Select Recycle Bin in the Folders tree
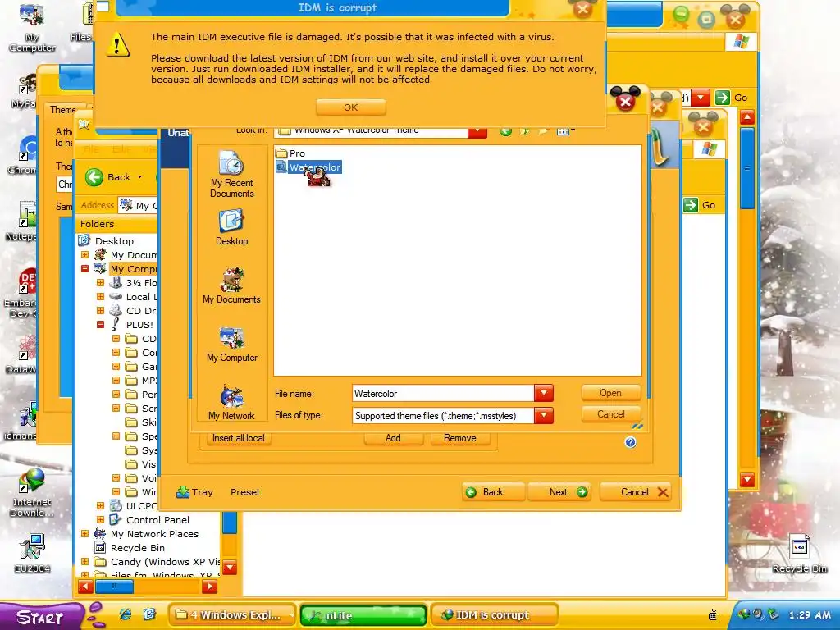 point(137,547)
